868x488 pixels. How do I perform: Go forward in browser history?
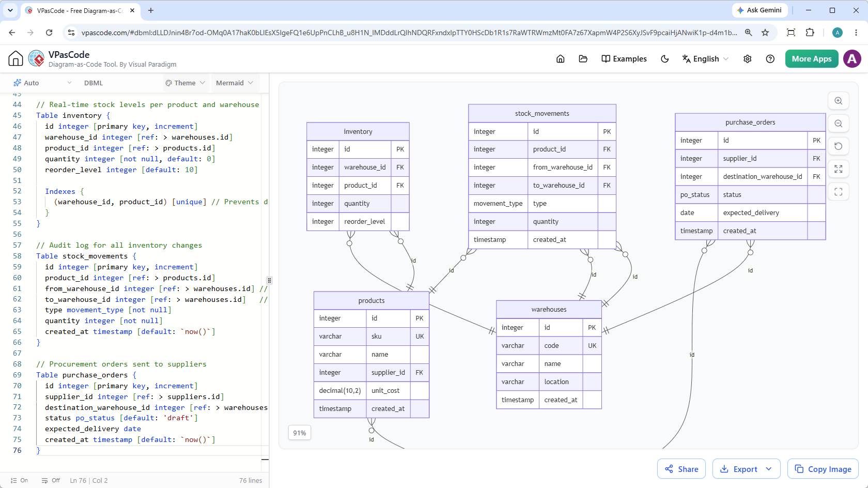point(30,33)
